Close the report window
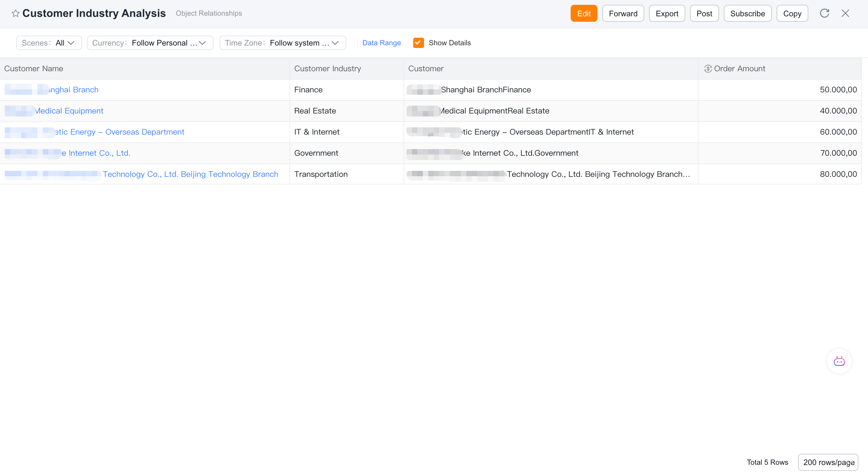Image resolution: width=868 pixels, height=475 pixels. (x=845, y=13)
